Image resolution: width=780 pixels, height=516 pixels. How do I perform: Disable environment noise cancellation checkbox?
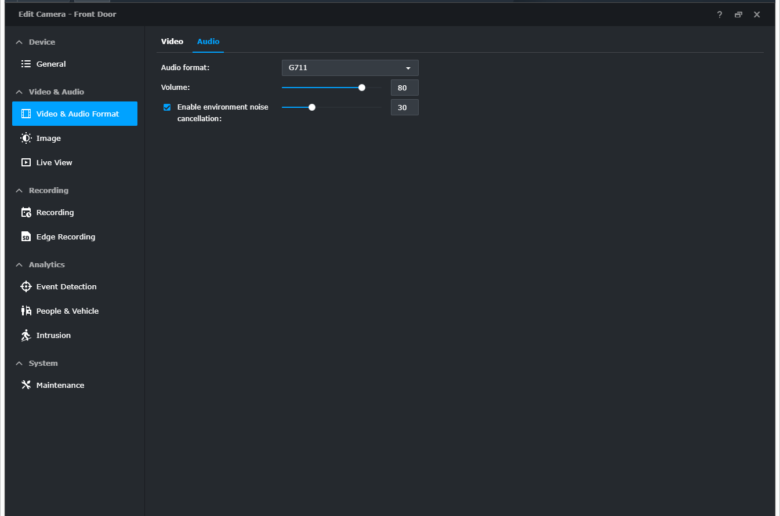click(167, 107)
